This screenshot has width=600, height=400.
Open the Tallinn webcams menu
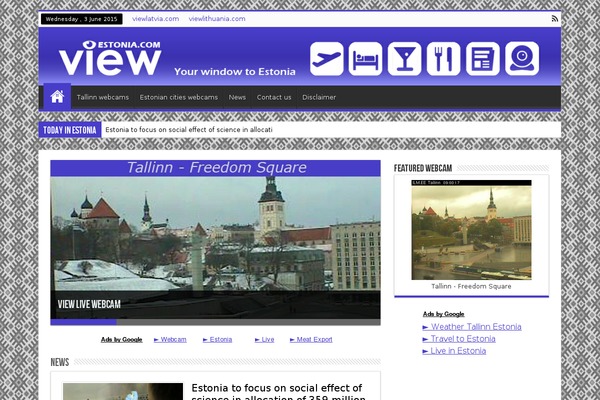coord(103,97)
